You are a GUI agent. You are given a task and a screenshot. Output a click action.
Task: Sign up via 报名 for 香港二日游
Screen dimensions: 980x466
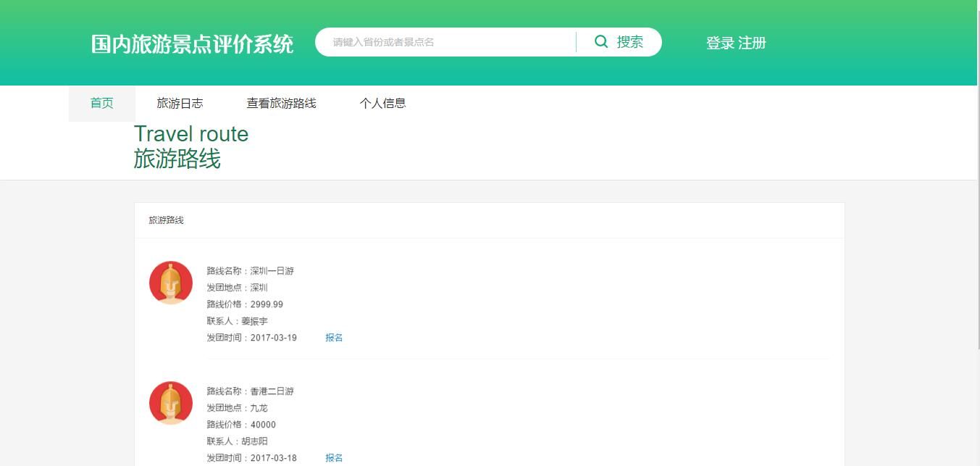pos(334,458)
